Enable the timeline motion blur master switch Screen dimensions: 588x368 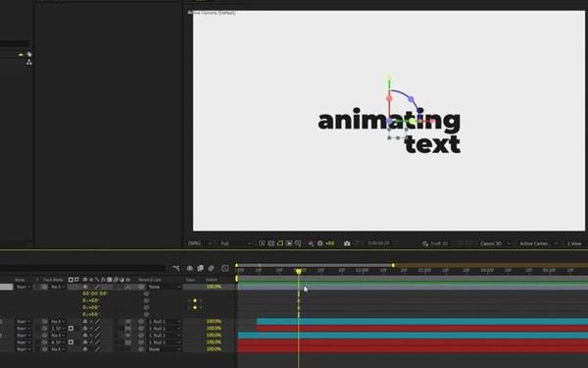click(211, 268)
